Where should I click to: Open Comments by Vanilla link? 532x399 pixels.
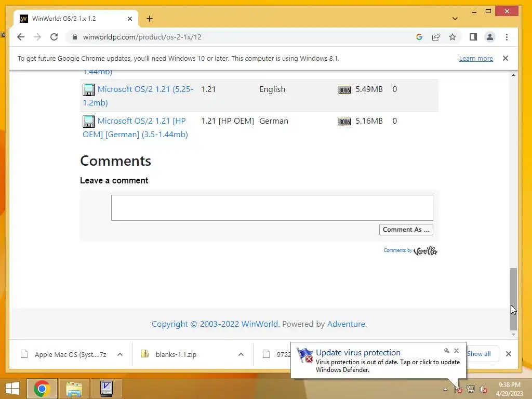click(x=410, y=251)
